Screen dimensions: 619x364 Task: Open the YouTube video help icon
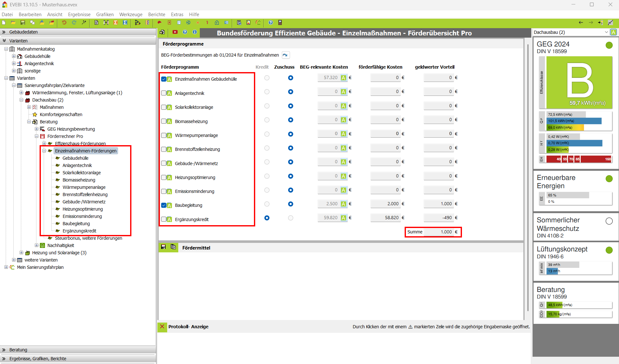[x=175, y=32]
